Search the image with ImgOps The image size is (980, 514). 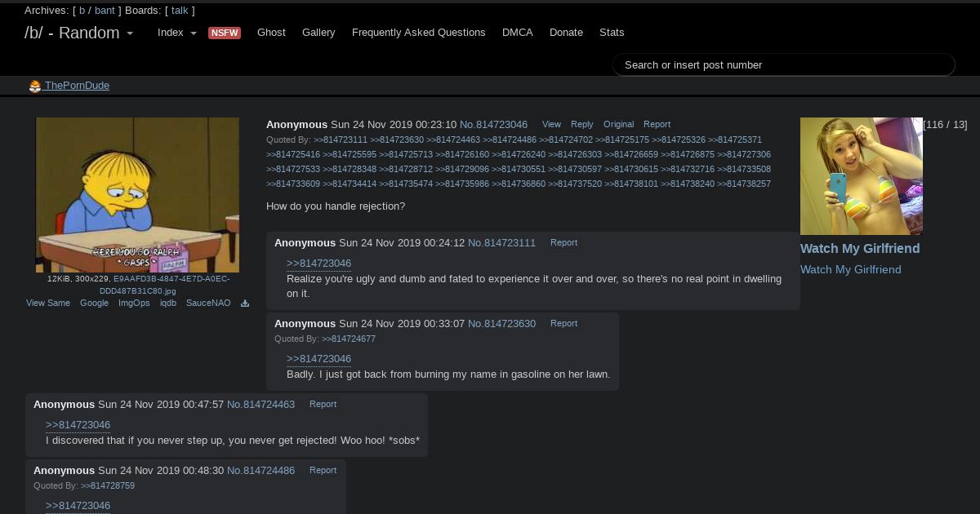(x=134, y=303)
